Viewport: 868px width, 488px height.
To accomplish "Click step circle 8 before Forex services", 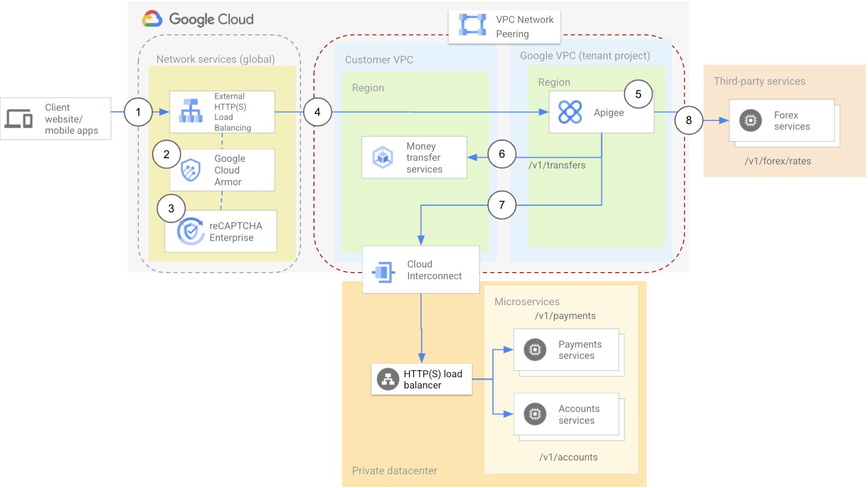I will click(x=688, y=120).
